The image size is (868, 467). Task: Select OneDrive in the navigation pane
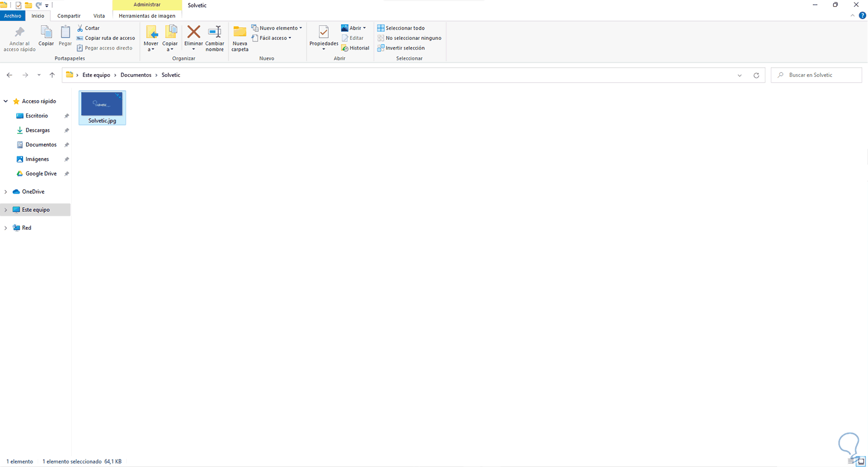[x=33, y=192]
